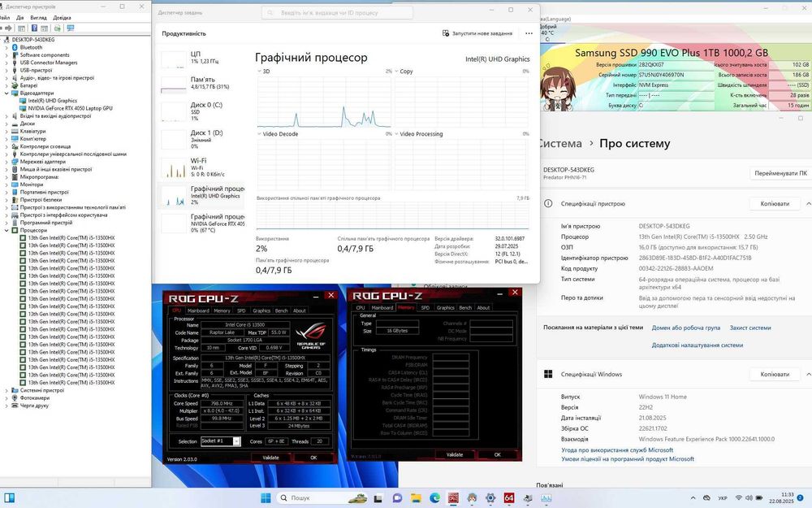The image size is (812, 508).
Task: Click Копіювати for Windows specifications
Action: (775, 374)
